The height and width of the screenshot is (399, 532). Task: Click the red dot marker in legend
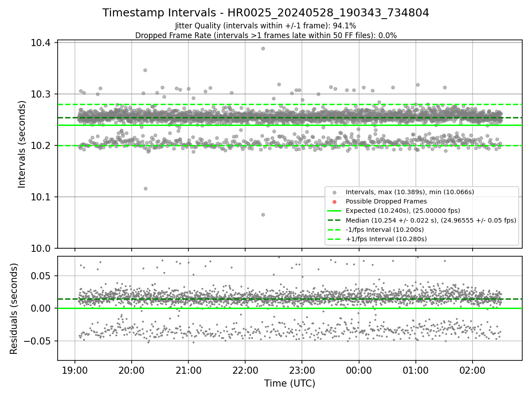(x=334, y=202)
